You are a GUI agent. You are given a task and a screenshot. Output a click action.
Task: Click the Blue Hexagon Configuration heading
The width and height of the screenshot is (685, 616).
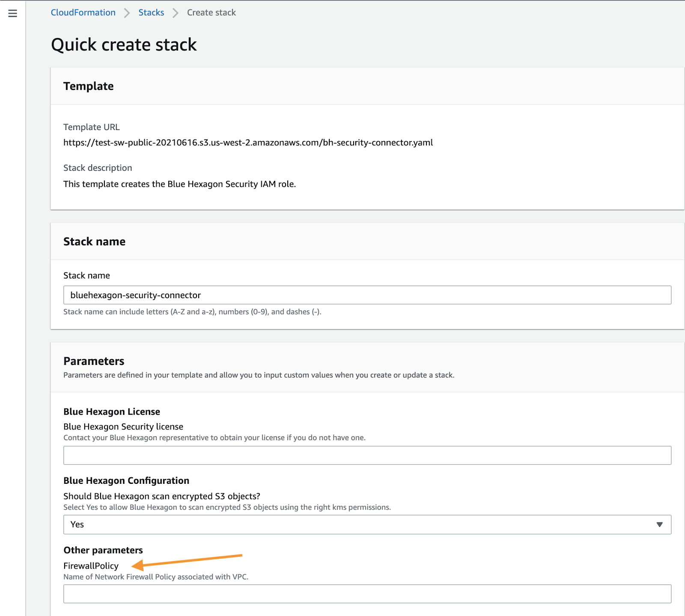(x=126, y=480)
